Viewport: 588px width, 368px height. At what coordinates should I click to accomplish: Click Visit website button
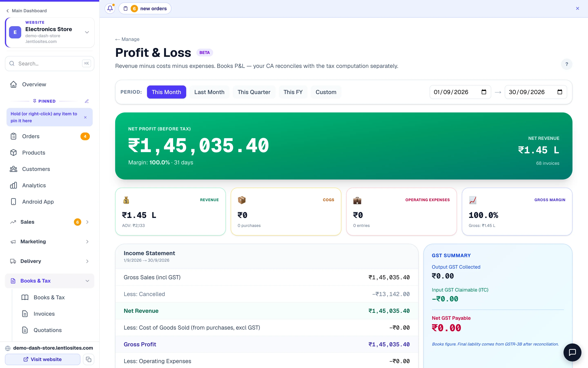pos(42,359)
